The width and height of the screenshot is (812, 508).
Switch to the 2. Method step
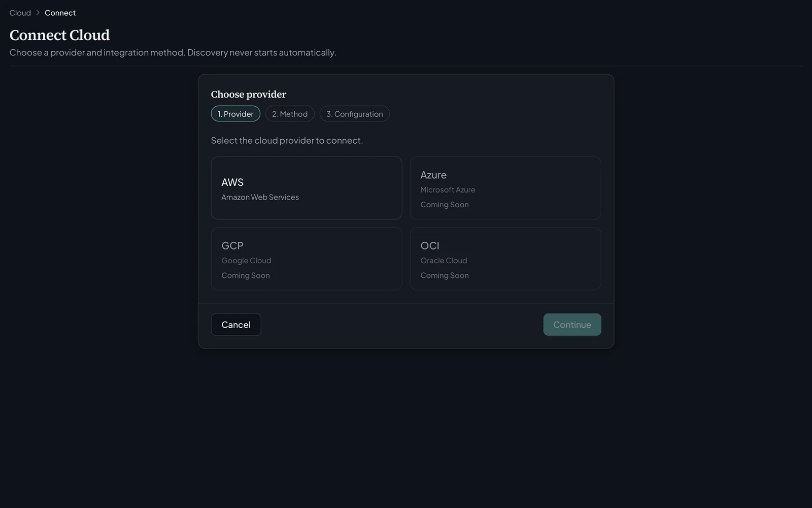[290, 114]
